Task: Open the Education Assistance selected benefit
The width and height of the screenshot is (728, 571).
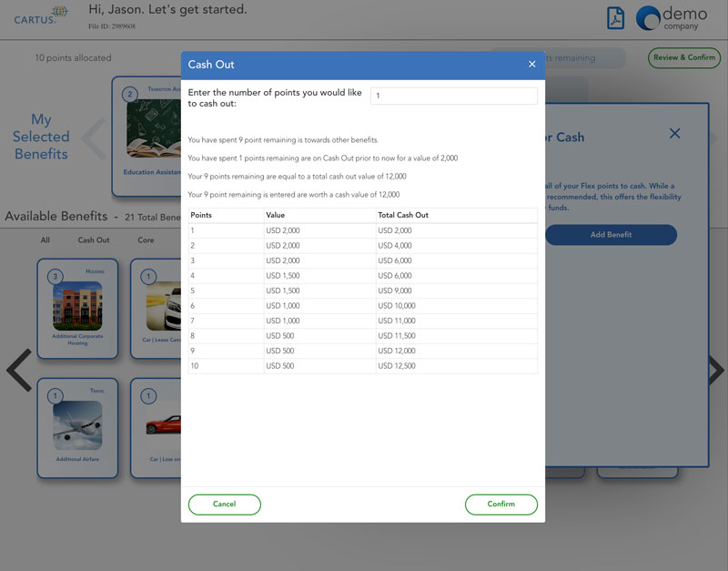Action: 147,137
